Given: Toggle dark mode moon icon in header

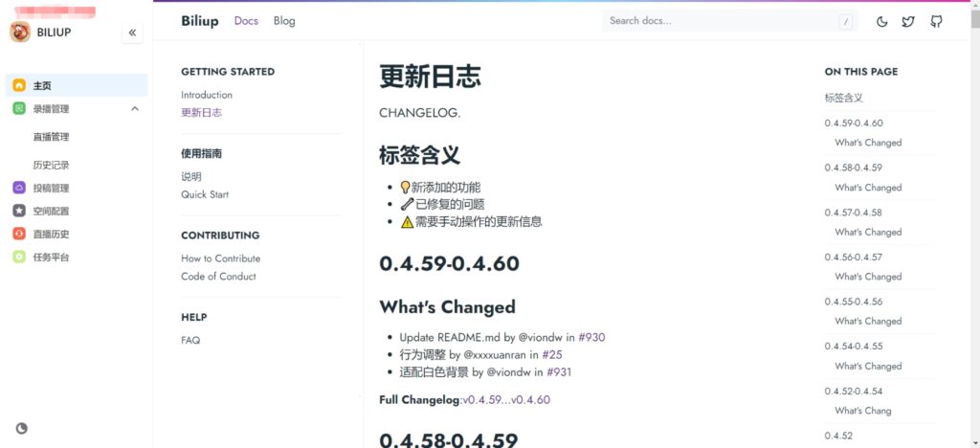Looking at the screenshot, I should pos(881,21).
